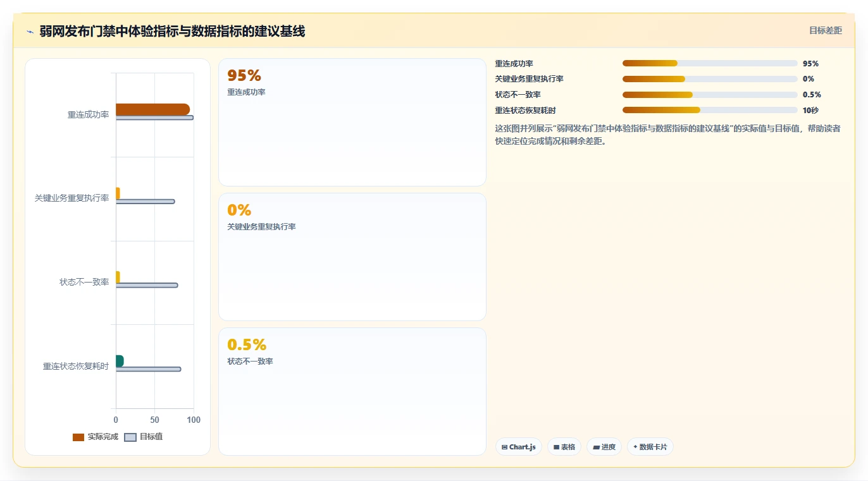Click the axis tick label 50
Image resolution: width=868 pixels, height=481 pixels.
point(154,420)
